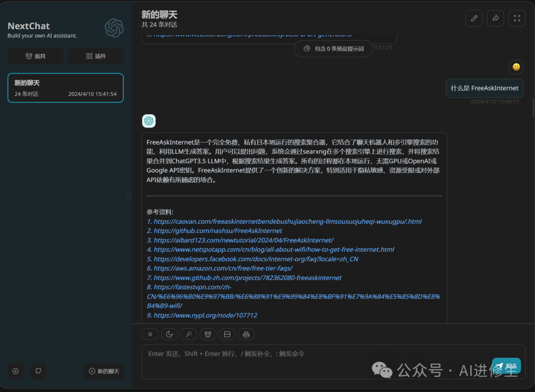Image resolution: width=535 pixels, height=392 pixels.
Task: Send the message with the 发送 button
Action: tap(506, 366)
